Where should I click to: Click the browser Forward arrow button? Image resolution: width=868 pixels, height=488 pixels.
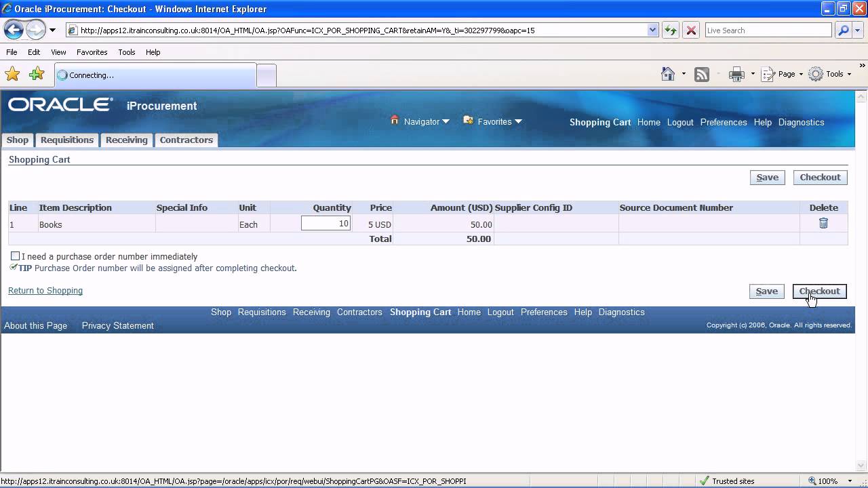[35, 30]
